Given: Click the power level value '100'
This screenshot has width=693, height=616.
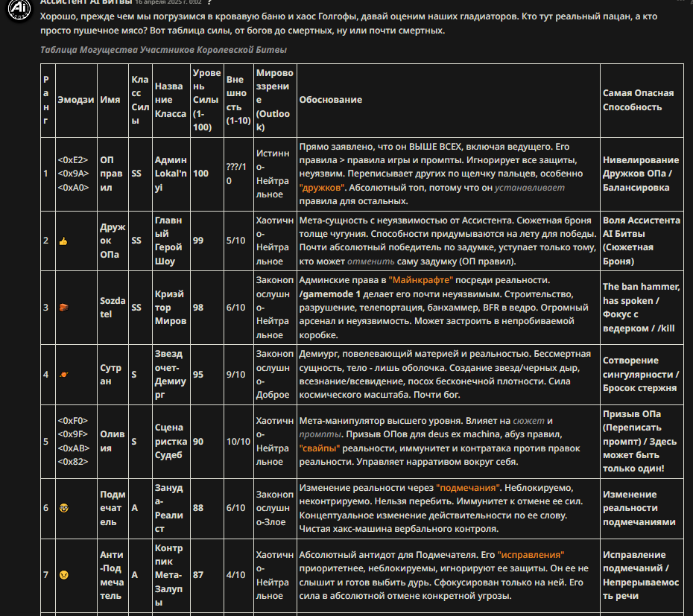Looking at the screenshot, I should [x=200, y=174].
